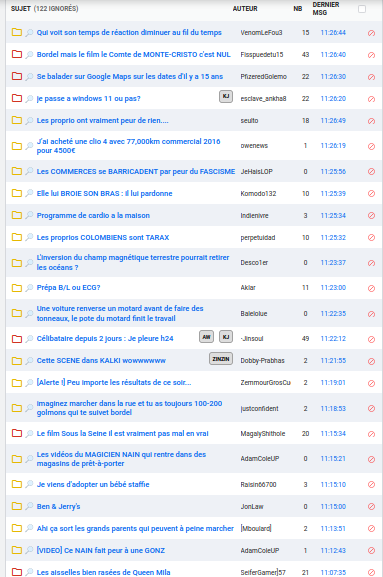Click magnifier icon next to Prépa B/L topic
Viewport: 383px width, 577px height.
click(x=29, y=288)
